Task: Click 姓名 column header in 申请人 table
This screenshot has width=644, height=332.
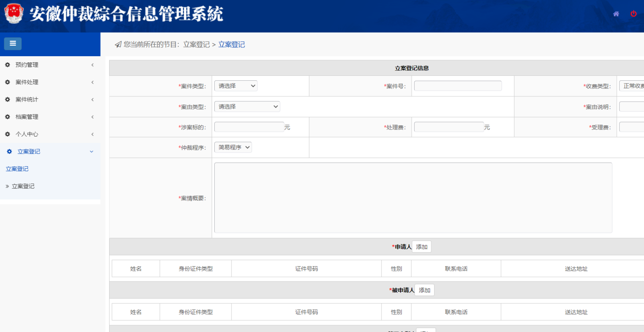Action: point(136,269)
